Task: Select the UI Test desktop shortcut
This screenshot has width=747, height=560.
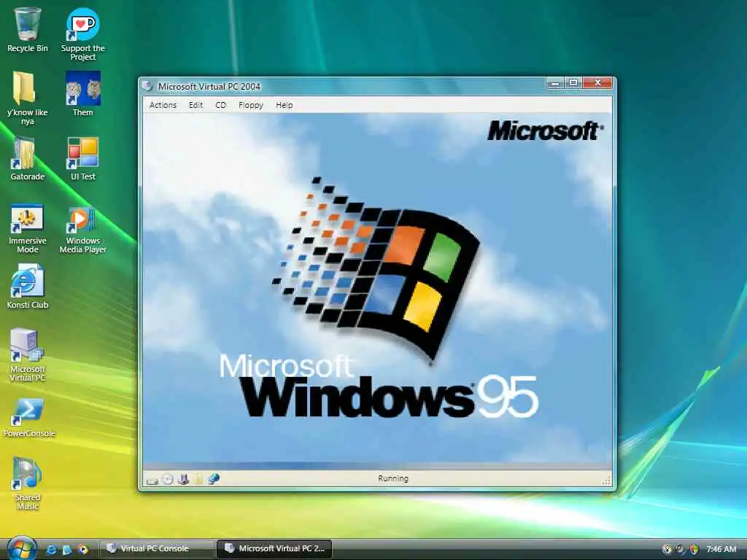Action: pos(83,158)
